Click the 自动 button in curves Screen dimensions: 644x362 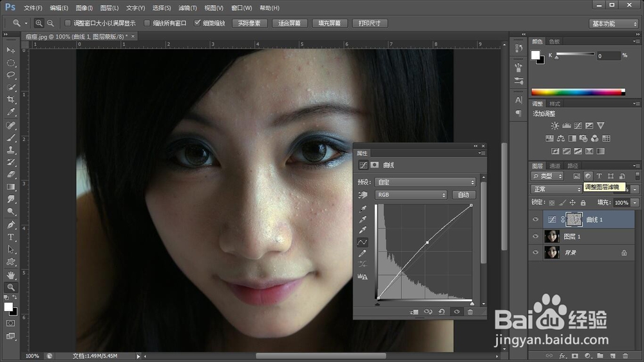(464, 195)
